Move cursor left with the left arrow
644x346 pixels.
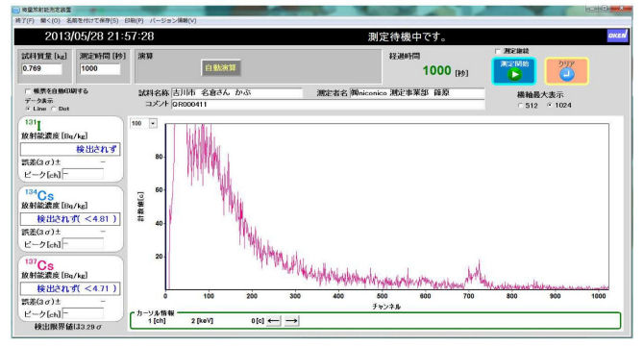(x=274, y=321)
